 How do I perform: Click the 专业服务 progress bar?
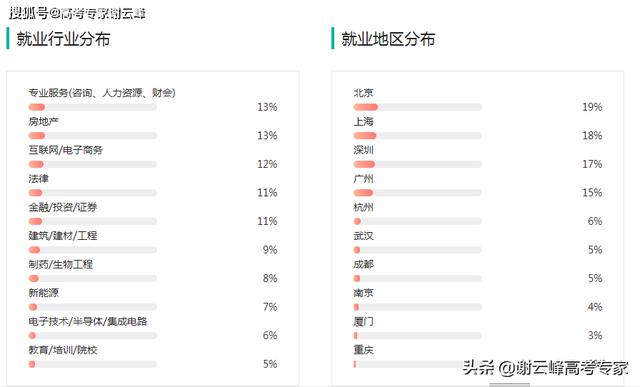[x=93, y=107]
